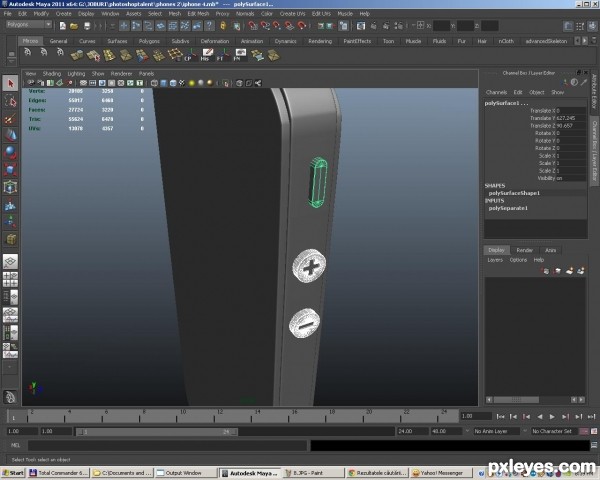Choose the Lasso Select tool
The height and width of the screenshot is (480, 600).
click(x=10, y=101)
